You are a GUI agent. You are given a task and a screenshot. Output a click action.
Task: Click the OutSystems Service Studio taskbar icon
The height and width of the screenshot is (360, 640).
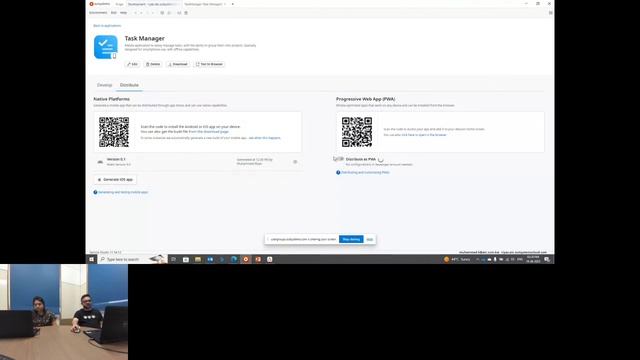click(246, 259)
